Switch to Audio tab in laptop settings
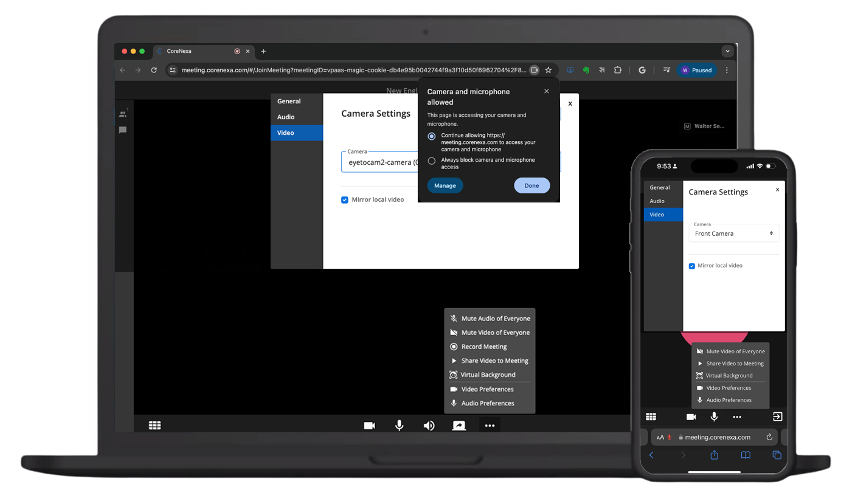Image resolution: width=855 pixels, height=504 pixels. (x=297, y=117)
